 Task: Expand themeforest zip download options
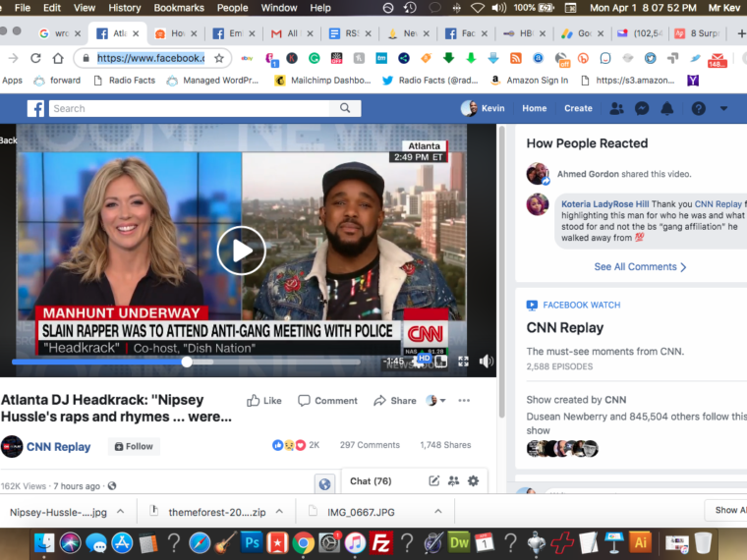280,512
